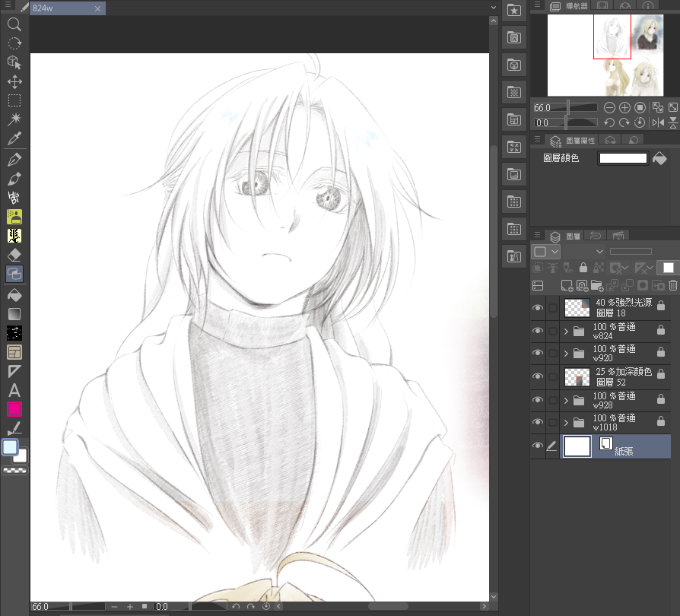The image size is (680, 616).
Task: Click the transparent color swatch
Action: (14, 470)
